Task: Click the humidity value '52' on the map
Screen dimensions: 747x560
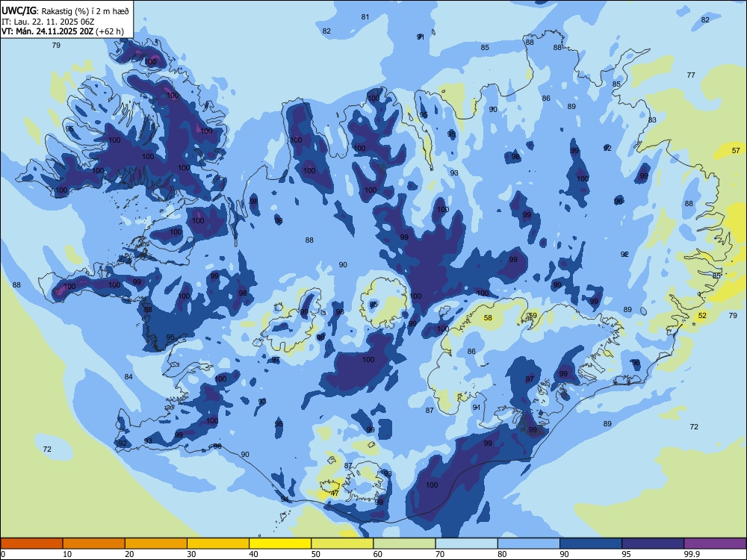Action: (702, 315)
